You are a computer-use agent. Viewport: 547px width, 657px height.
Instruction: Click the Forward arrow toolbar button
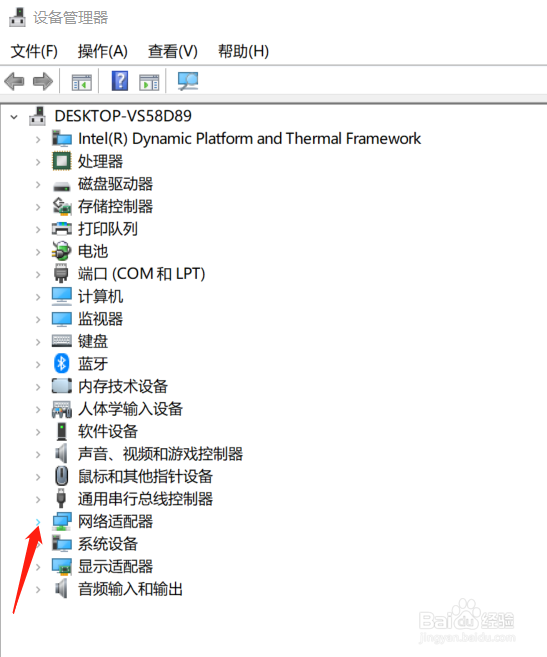[x=43, y=81]
